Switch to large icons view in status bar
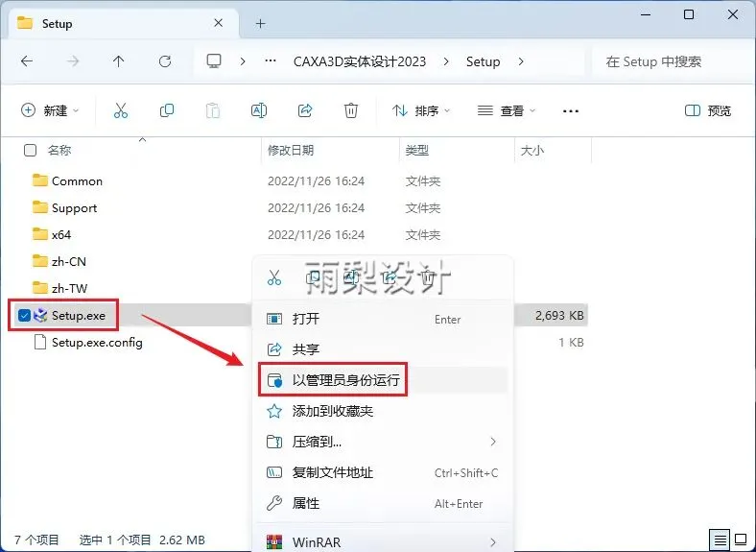 pos(741,539)
